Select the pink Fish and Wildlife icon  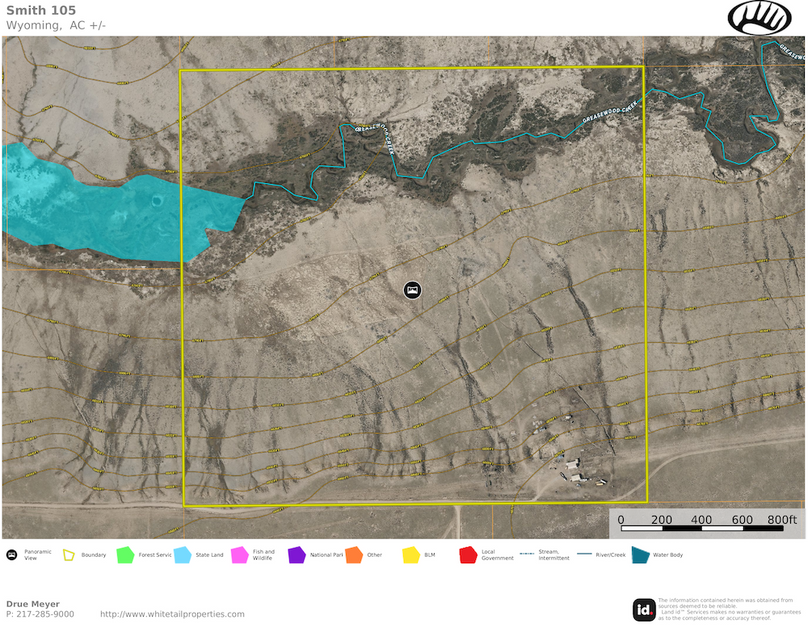coord(239,554)
